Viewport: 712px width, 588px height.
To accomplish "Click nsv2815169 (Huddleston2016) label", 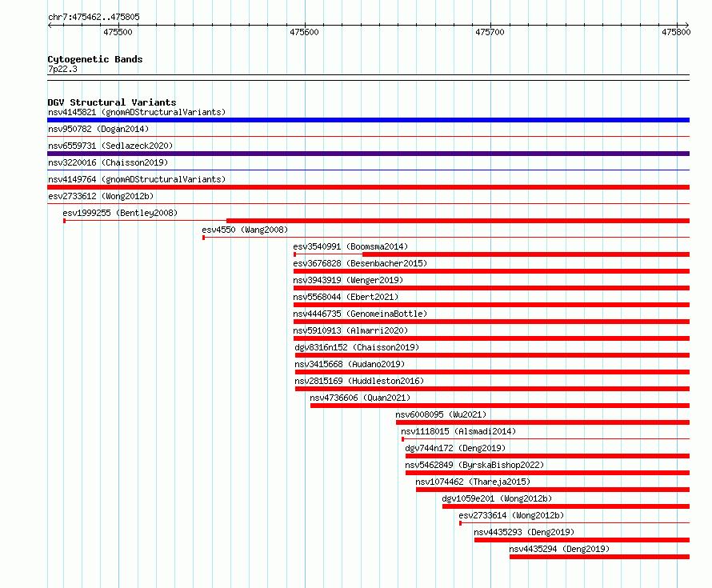I will 359,381.
